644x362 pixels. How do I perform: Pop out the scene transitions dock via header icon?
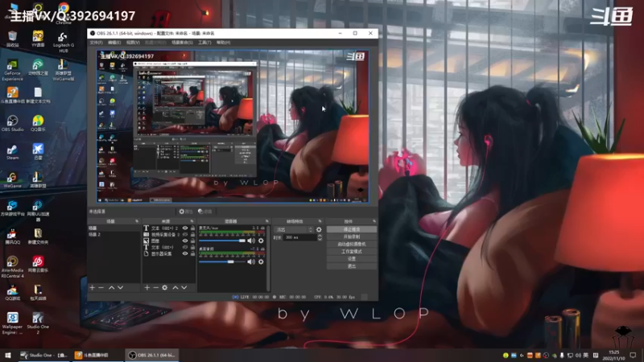pos(320,221)
